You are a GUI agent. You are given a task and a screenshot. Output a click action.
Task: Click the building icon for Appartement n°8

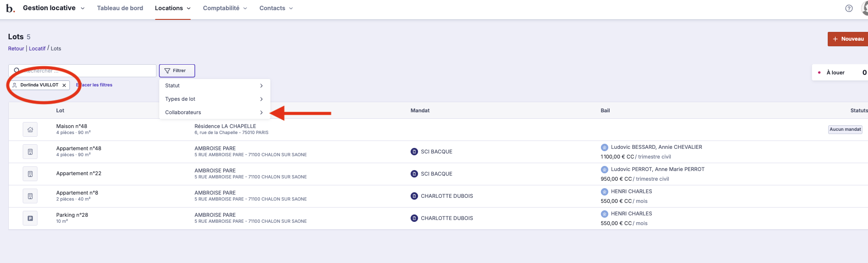click(30, 196)
